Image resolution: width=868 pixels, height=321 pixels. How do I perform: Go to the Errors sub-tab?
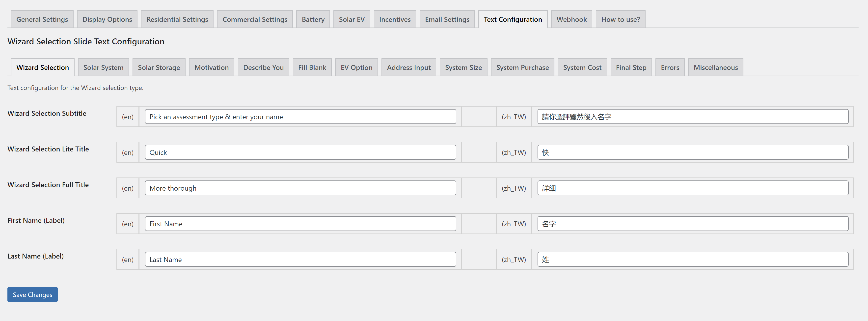pos(670,67)
